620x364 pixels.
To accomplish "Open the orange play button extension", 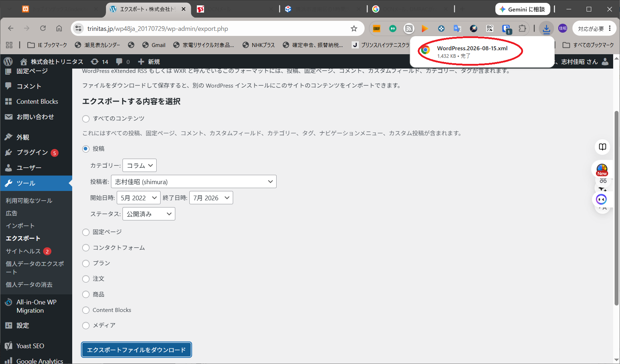I will click(x=425, y=29).
